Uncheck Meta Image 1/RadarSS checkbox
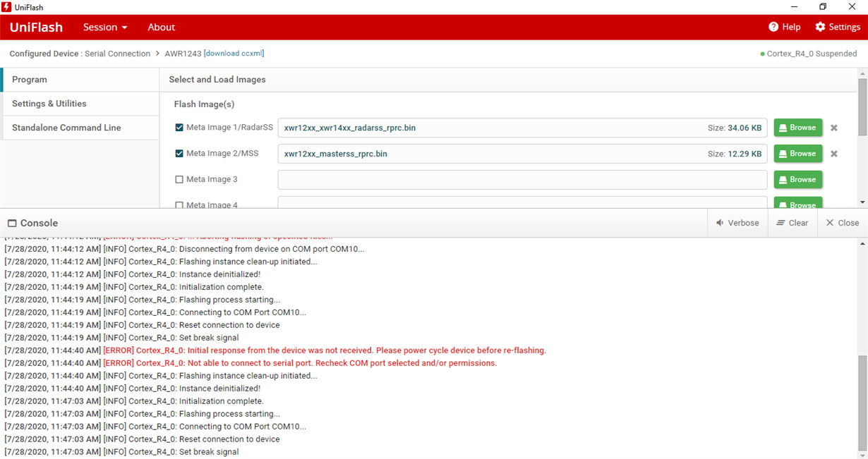This screenshot has height=459, width=868. point(179,128)
